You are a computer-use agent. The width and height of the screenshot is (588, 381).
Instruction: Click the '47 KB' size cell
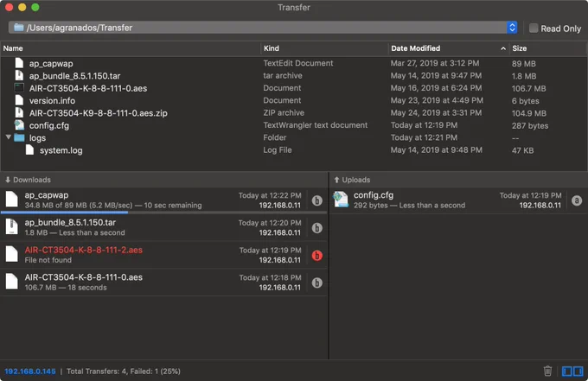pos(522,150)
